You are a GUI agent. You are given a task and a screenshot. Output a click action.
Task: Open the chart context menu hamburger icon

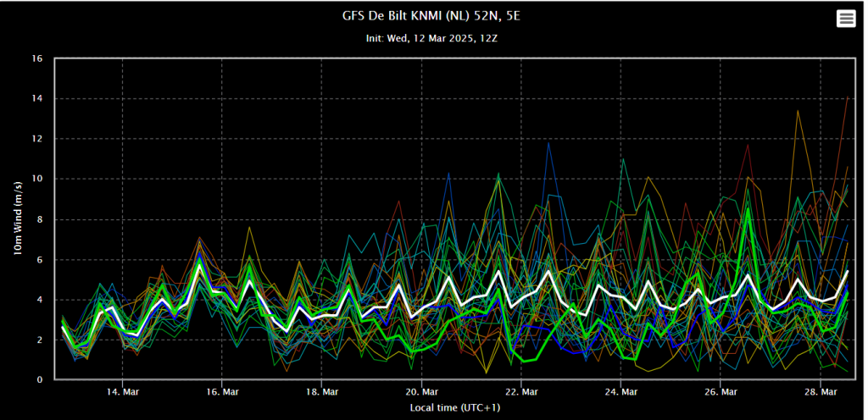coord(845,19)
